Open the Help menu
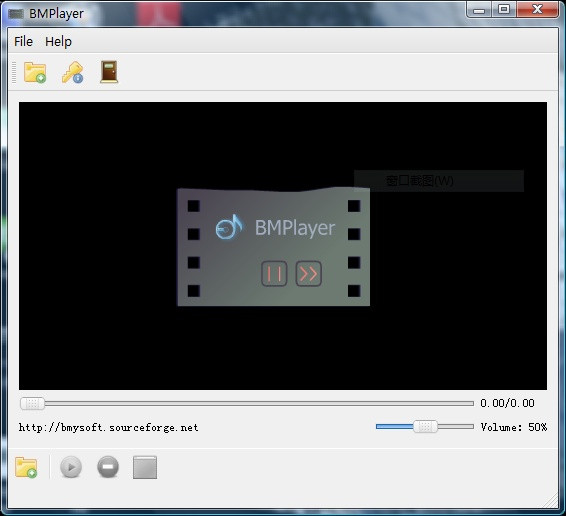This screenshot has height=516, width=566. [x=58, y=42]
